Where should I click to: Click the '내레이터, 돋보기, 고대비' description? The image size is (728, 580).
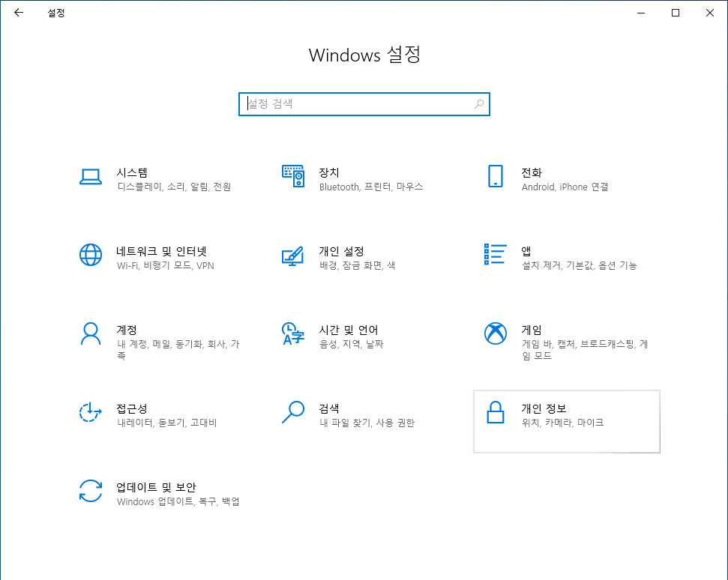(x=167, y=423)
